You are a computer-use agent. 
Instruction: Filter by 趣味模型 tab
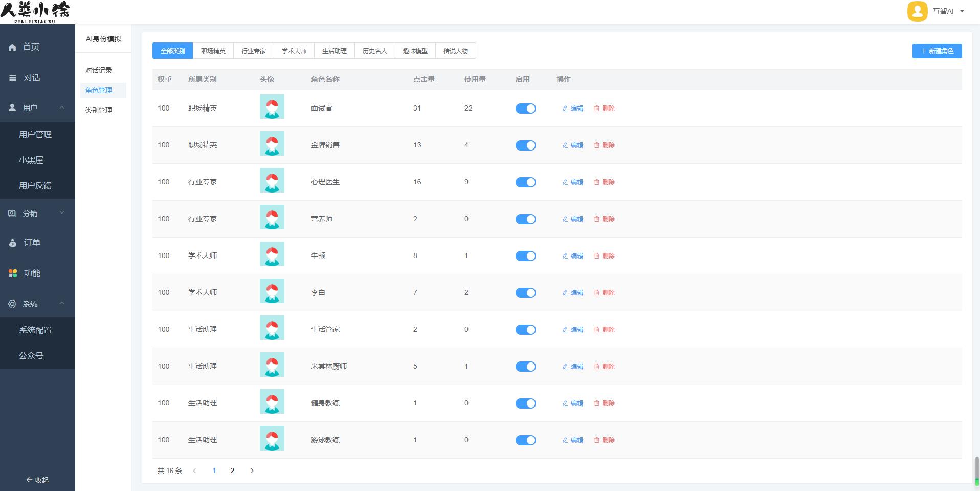415,51
